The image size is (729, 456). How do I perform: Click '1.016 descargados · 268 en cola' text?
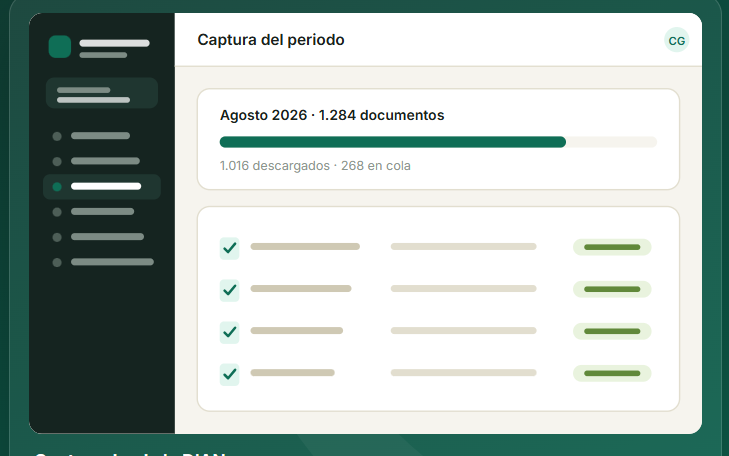tap(315, 165)
